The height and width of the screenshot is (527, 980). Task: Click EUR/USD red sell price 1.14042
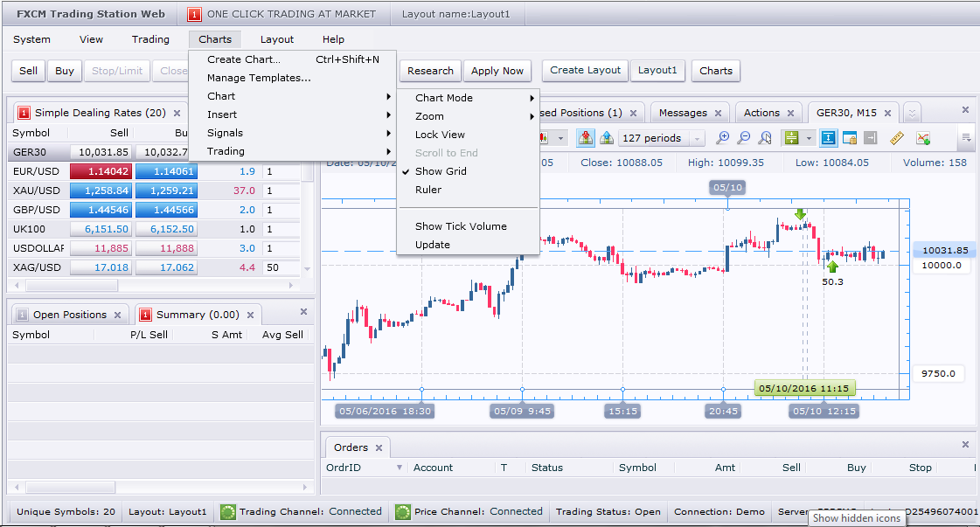[101, 171]
